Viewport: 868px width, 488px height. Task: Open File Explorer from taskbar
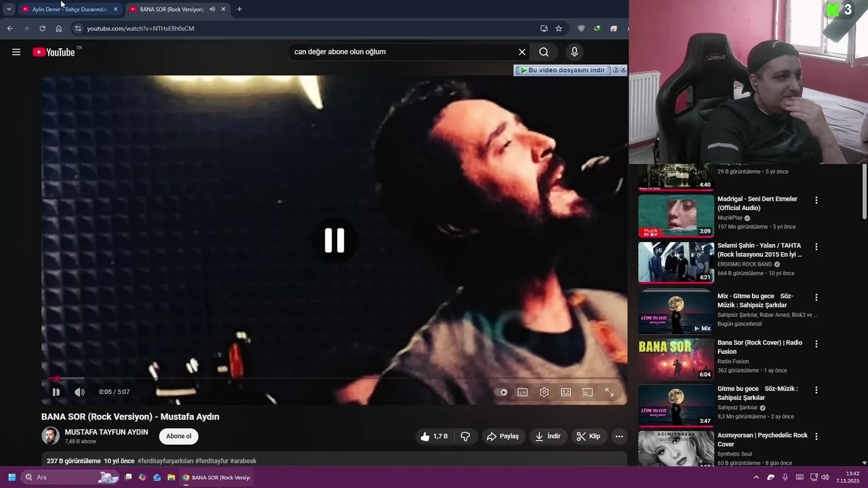point(172,477)
